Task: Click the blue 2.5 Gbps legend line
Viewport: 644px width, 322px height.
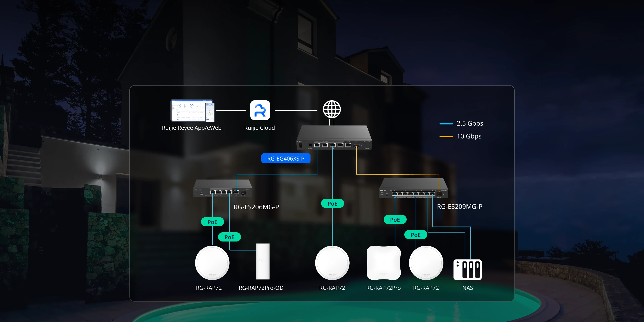Action: point(446,124)
